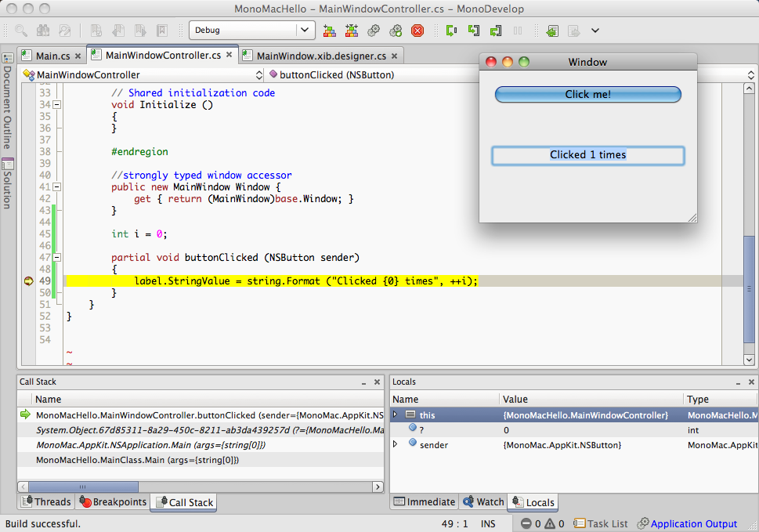Click the 'Click me!' button in Window

tap(587, 94)
